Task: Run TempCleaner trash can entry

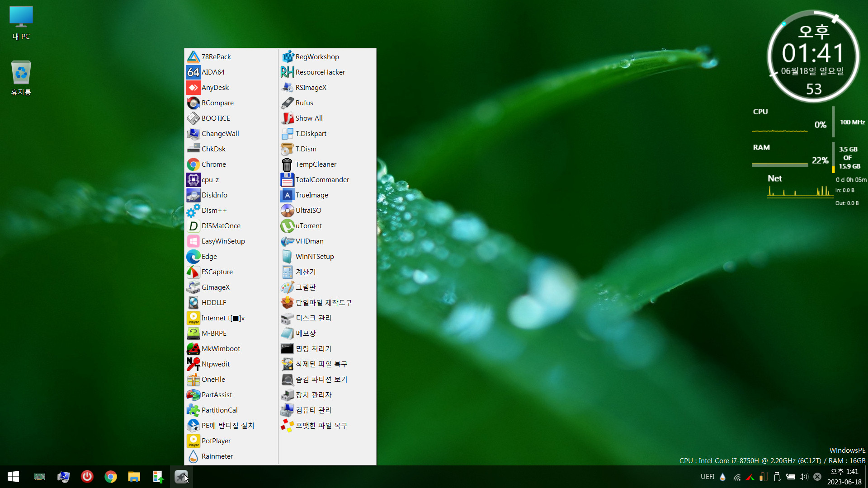Action: point(327,164)
